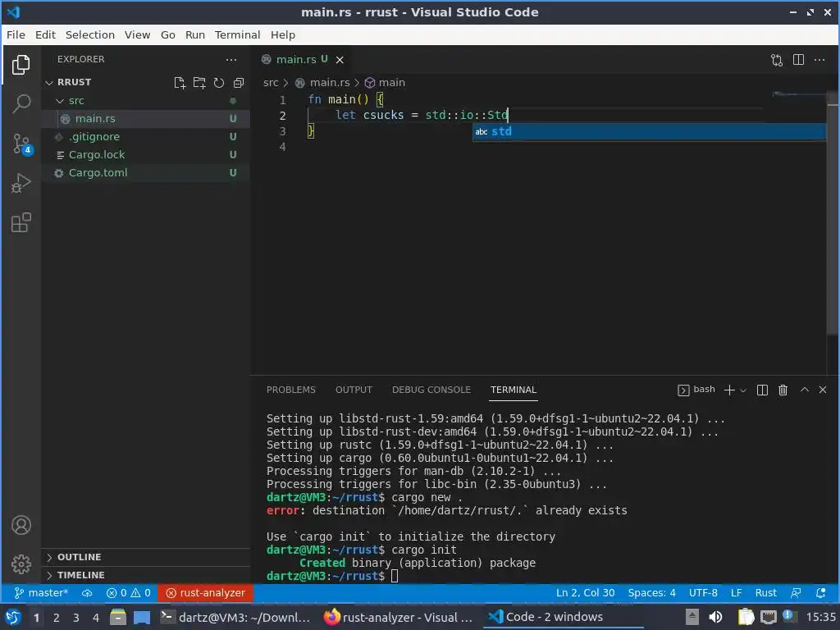Image resolution: width=840 pixels, height=630 pixels.
Task: Open the Help menu
Action: click(283, 34)
